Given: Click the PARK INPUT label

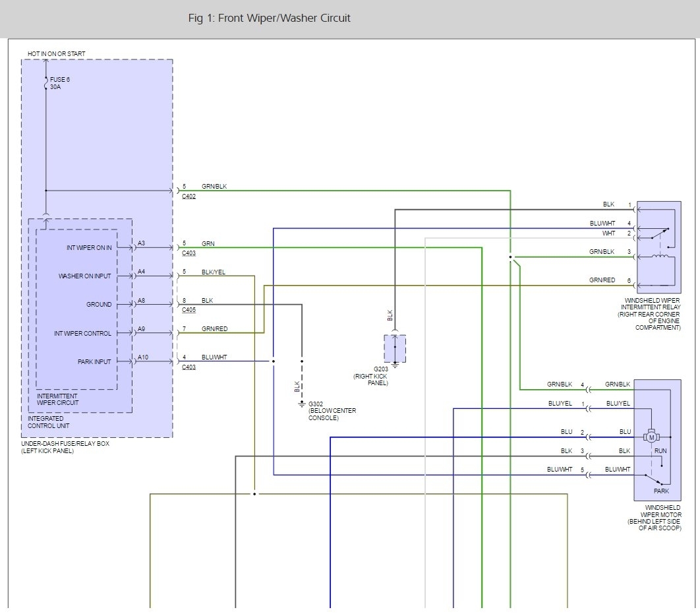Looking at the screenshot, I should pos(94,361).
